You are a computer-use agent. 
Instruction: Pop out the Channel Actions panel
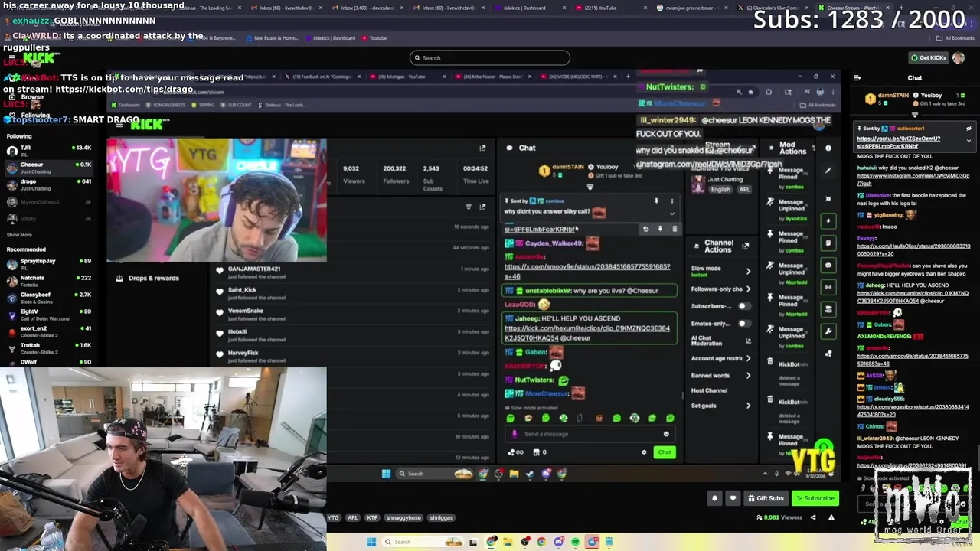point(746,246)
